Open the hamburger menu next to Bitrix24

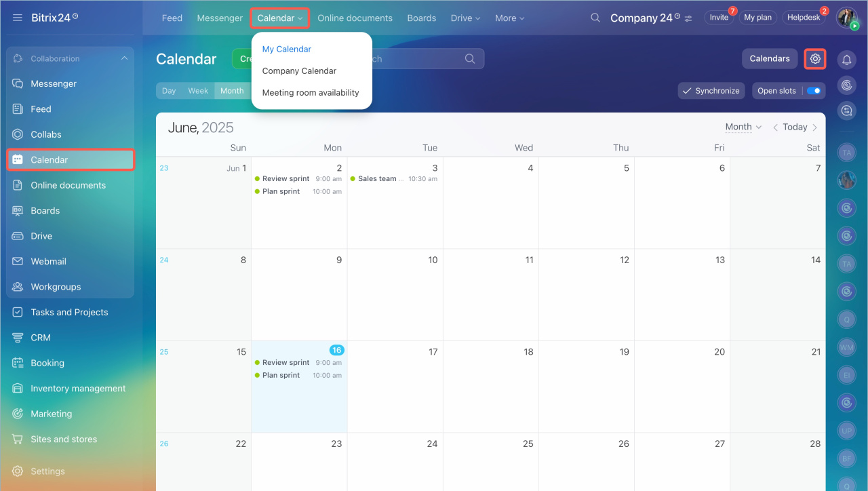18,18
